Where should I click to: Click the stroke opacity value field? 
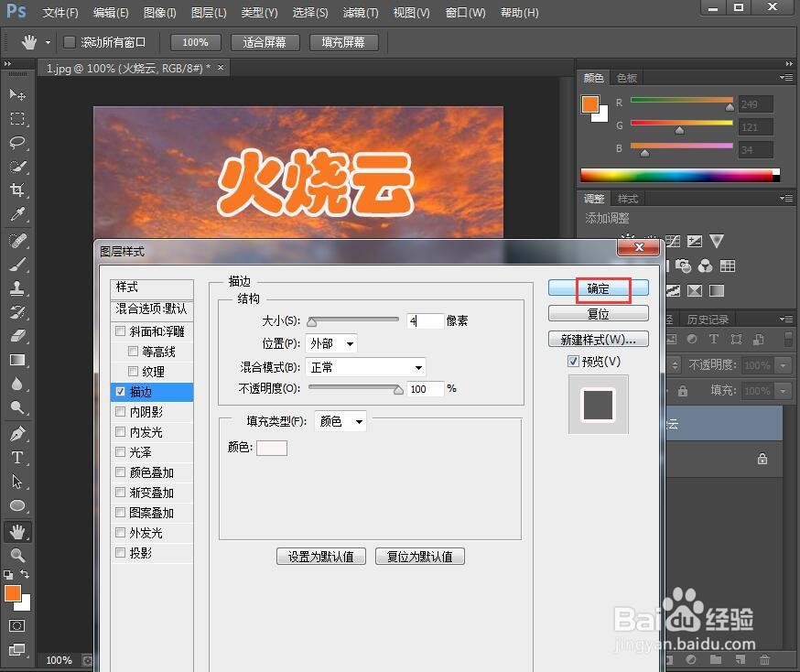coord(426,388)
